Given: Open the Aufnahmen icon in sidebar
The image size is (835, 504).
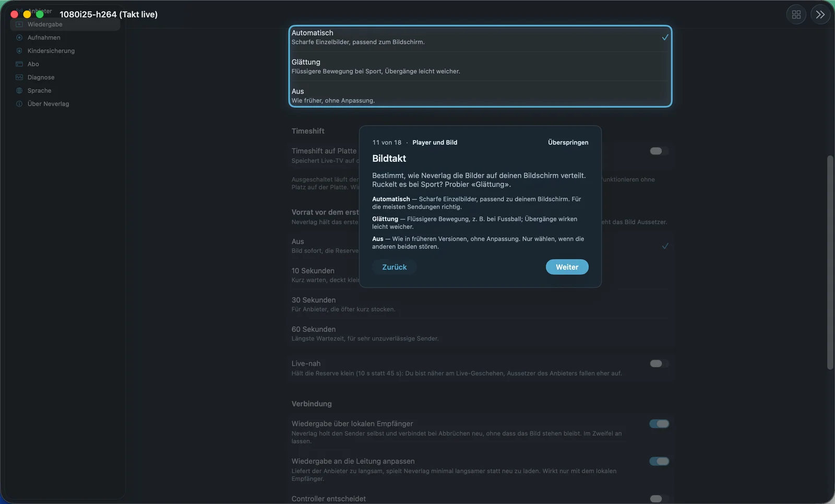Looking at the screenshot, I should 19,38.
